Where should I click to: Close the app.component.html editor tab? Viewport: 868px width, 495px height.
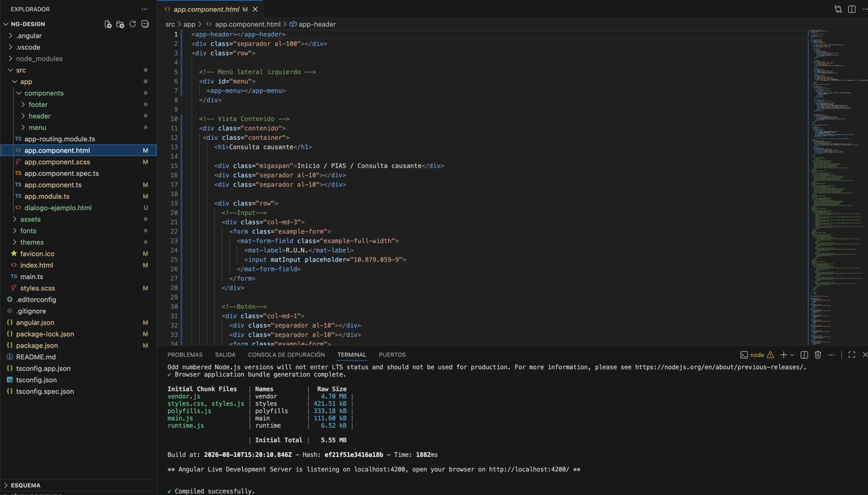[256, 9]
